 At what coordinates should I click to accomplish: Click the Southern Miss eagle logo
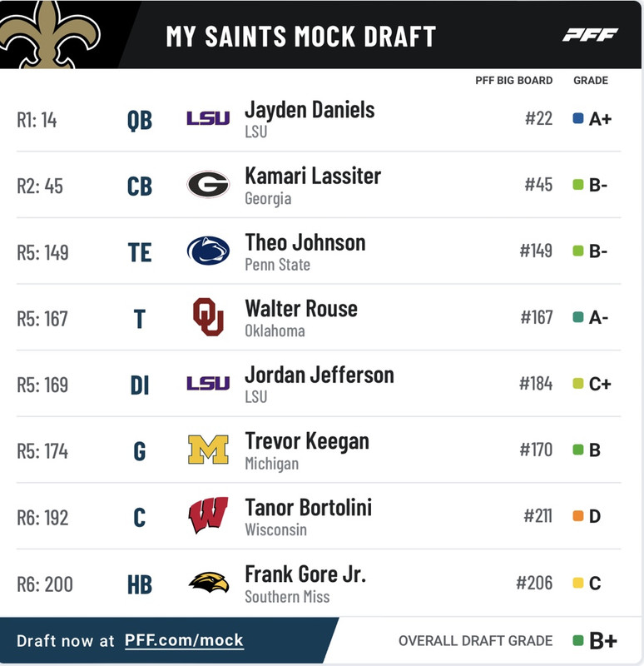click(209, 582)
